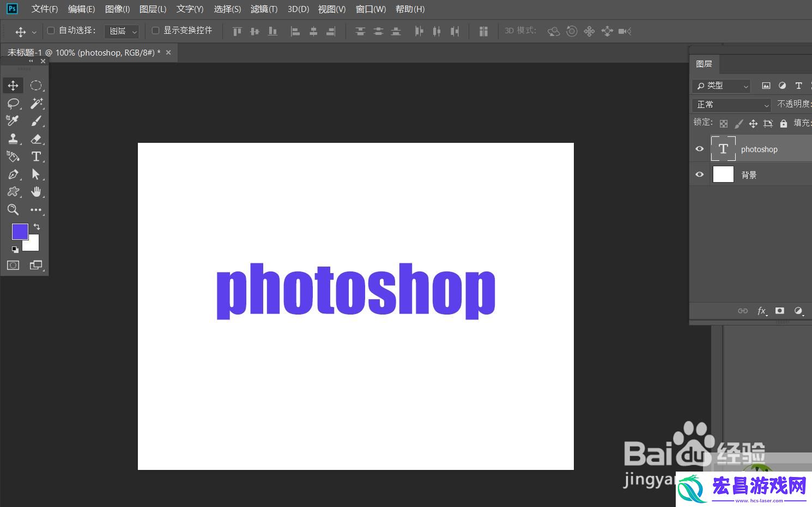
Task: Click the Auto-Align Layers icon
Action: point(483,32)
